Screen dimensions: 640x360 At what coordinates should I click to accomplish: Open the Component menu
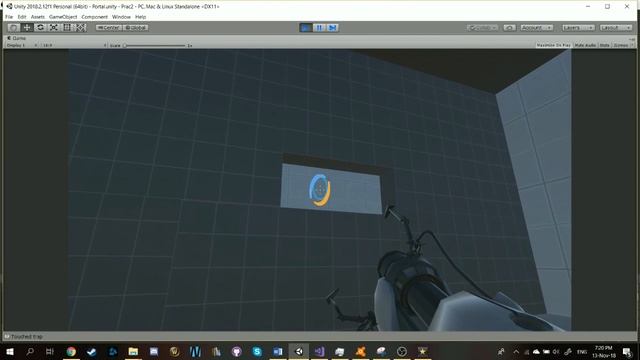click(x=94, y=17)
